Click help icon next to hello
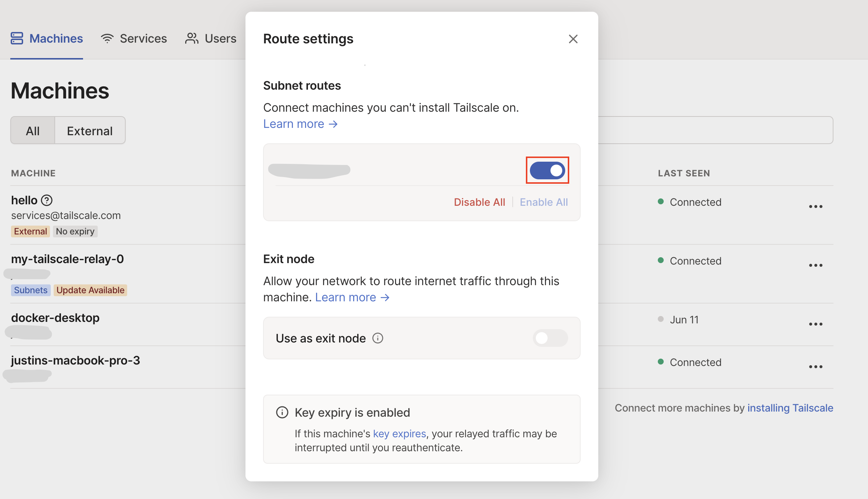Screen dimensions: 868x499 [x=47, y=200]
